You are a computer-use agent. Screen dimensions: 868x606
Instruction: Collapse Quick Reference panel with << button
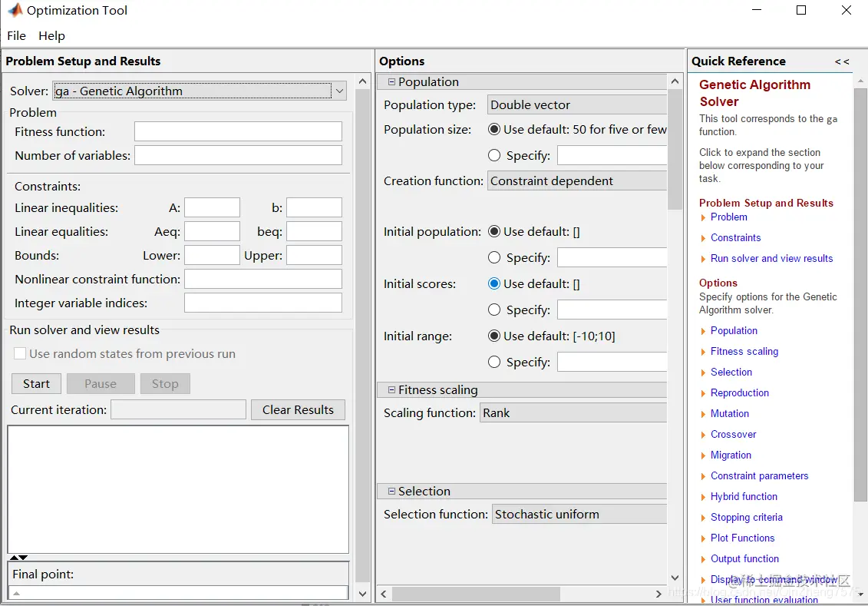pyautogui.click(x=842, y=61)
